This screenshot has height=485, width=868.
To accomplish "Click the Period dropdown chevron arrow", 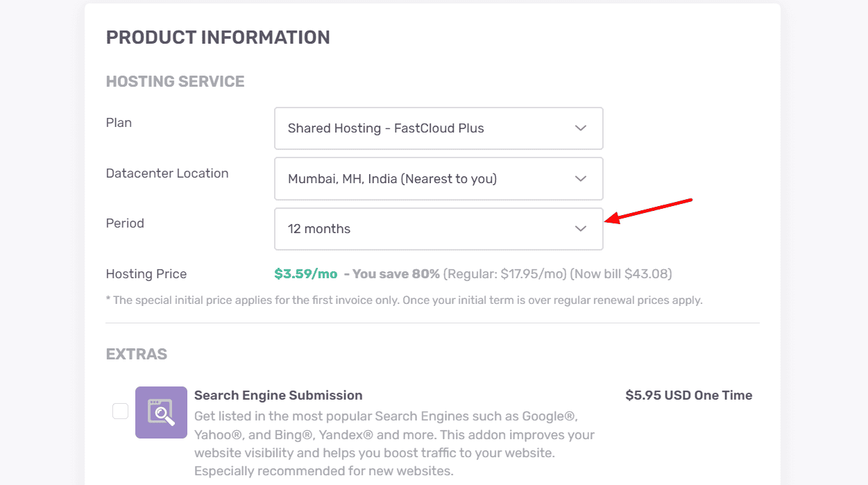I will pos(581,228).
